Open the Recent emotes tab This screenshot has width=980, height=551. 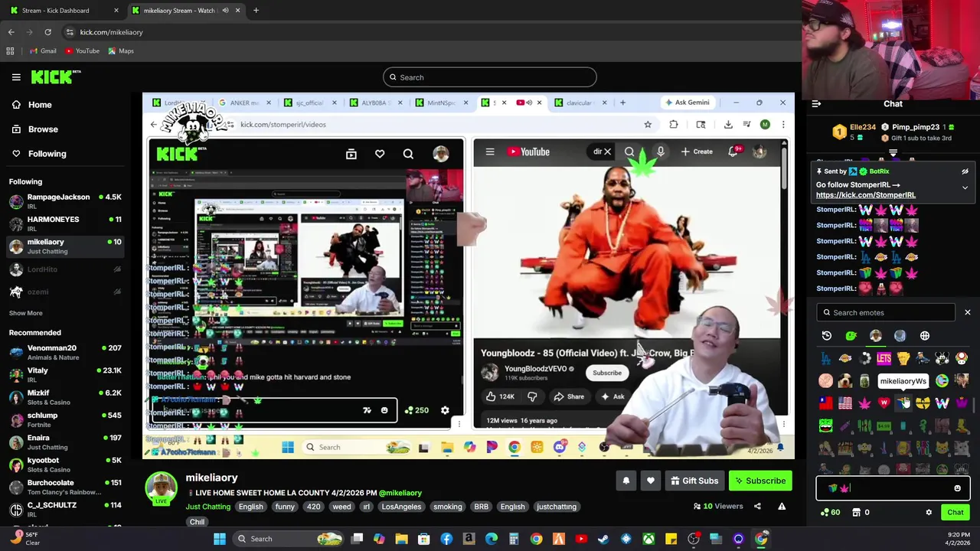point(827,336)
